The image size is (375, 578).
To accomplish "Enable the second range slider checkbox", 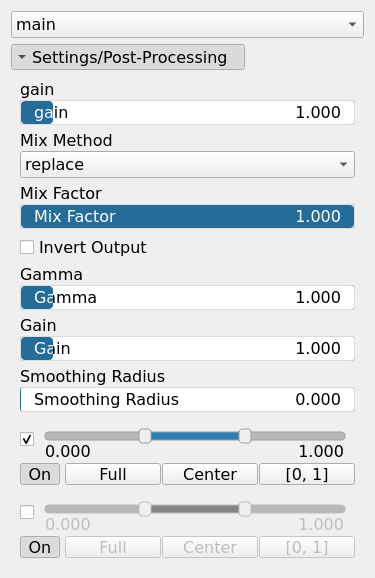I will pyautogui.click(x=27, y=512).
